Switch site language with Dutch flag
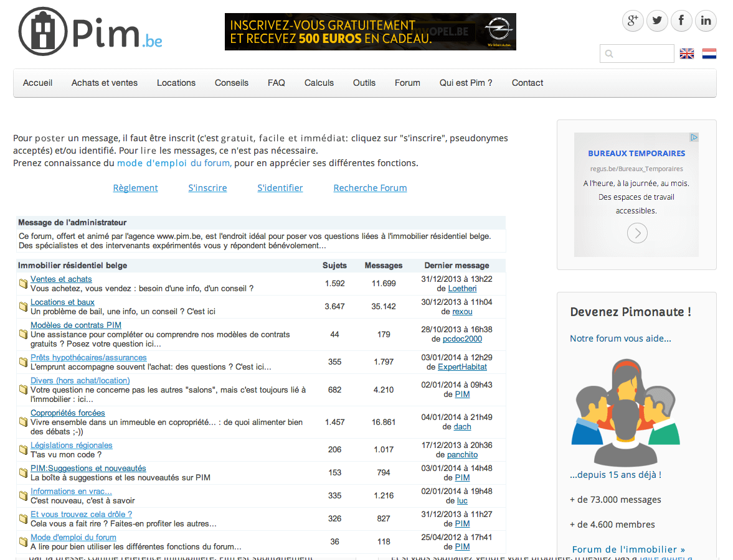 pyautogui.click(x=709, y=54)
